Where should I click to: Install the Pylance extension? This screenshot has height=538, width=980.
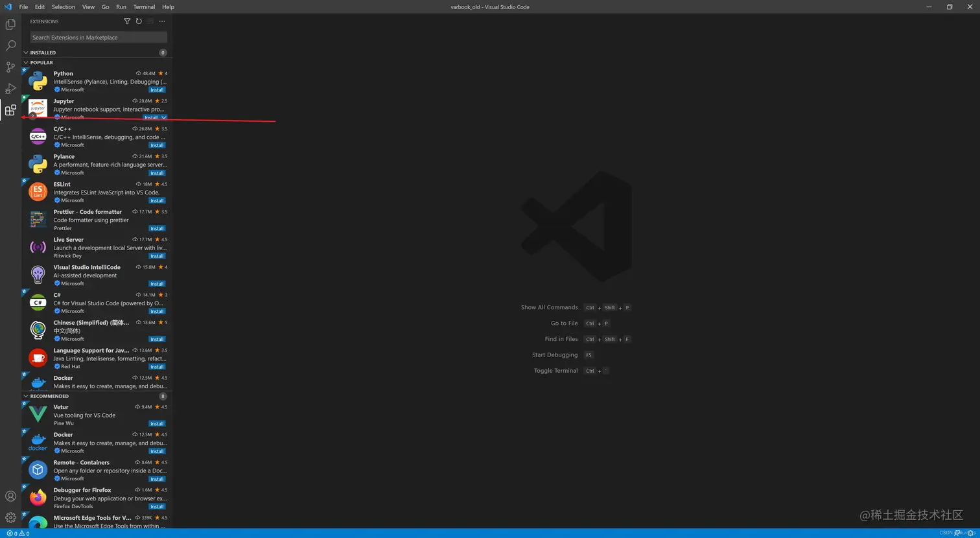(x=157, y=173)
